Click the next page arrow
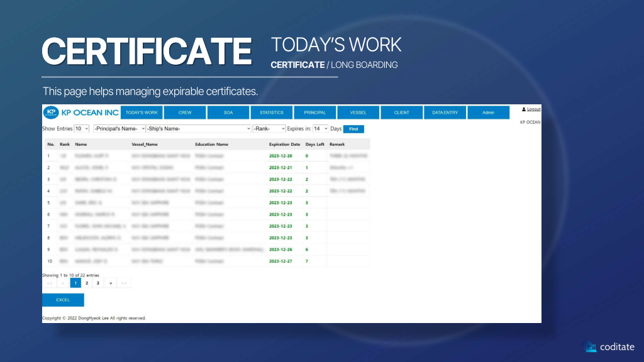 click(x=111, y=283)
